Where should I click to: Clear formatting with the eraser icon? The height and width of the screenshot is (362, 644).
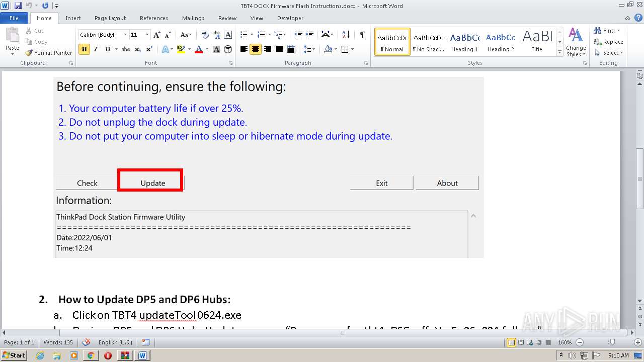click(204, 35)
